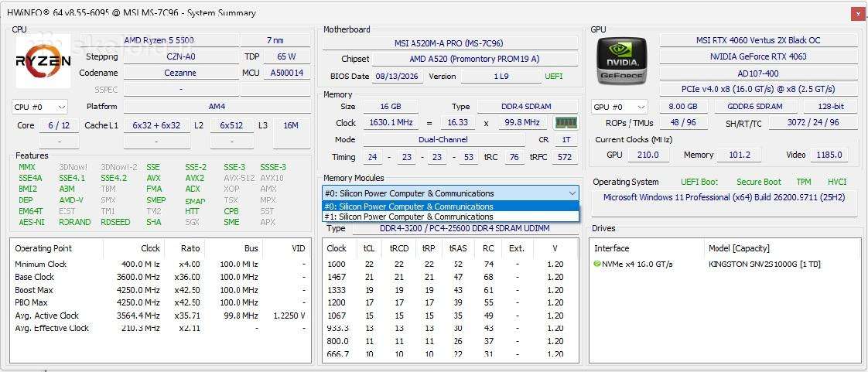The width and height of the screenshot is (868, 372).
Task: Click the Interface column header in Drives
Action: (x=612, y=248)
